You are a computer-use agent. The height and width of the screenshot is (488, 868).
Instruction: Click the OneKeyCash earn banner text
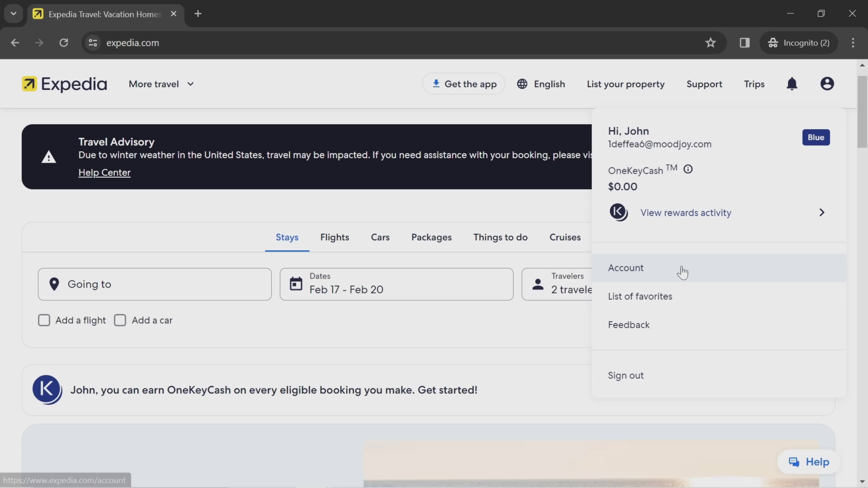click(274, 390)
